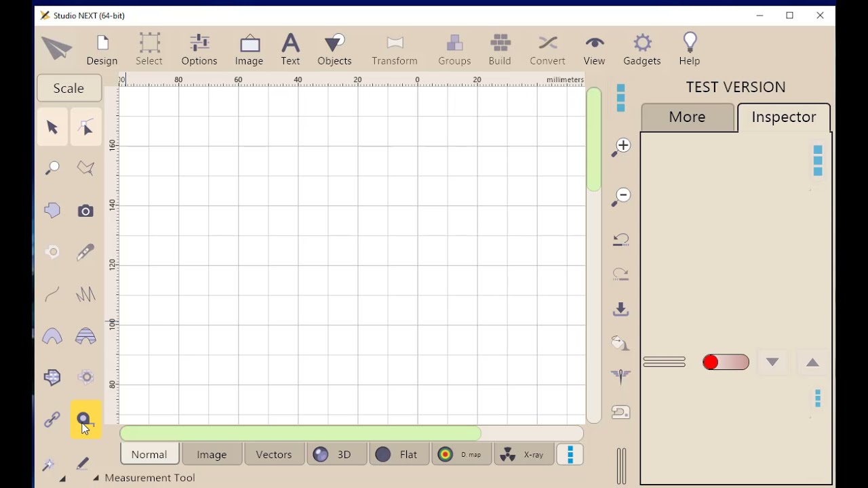Viewport: 868px width, 488px height.
Task: Click the green horizontal scrollbar
Action: (x=300, y=433)
